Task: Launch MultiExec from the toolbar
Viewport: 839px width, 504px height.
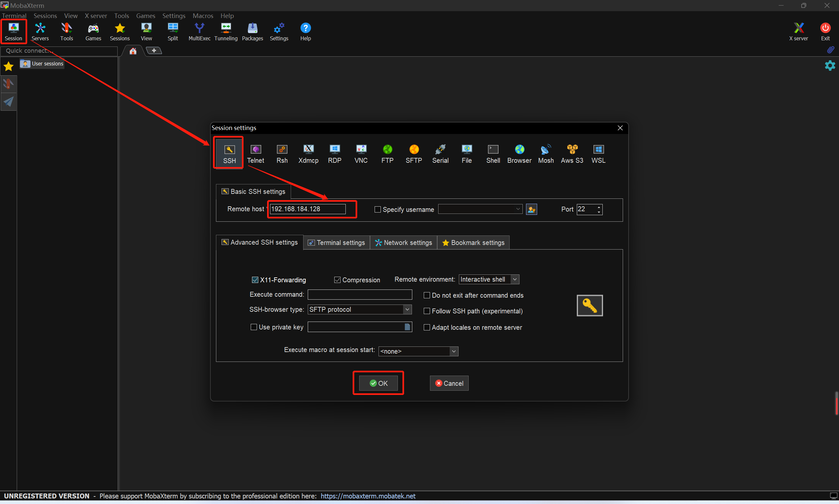Action: pyautogui.click(x=200, y=31)
